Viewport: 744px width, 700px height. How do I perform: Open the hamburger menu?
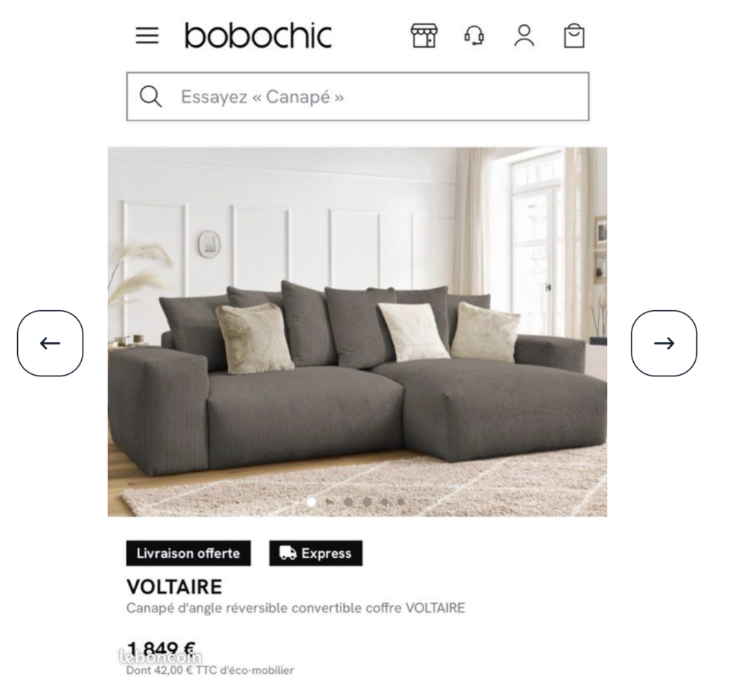(x=147, y=36)
